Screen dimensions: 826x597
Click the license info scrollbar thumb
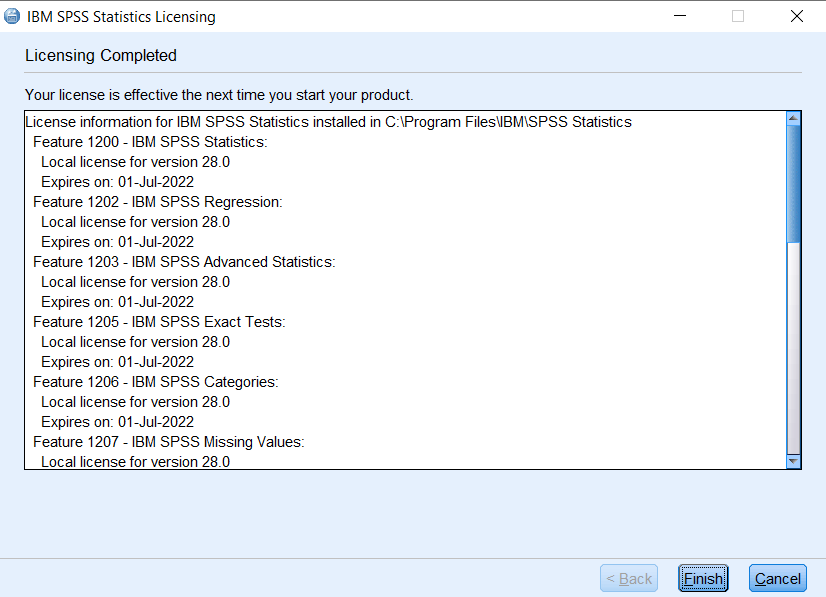(793, 184)
